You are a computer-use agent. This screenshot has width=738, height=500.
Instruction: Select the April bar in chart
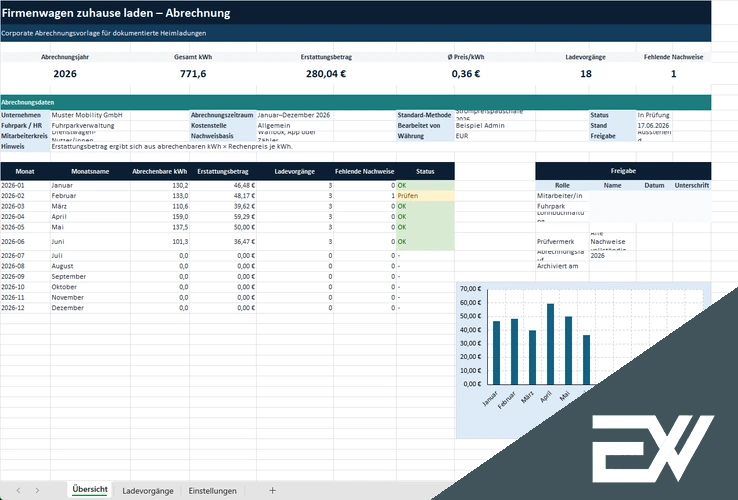click(550, 344)
